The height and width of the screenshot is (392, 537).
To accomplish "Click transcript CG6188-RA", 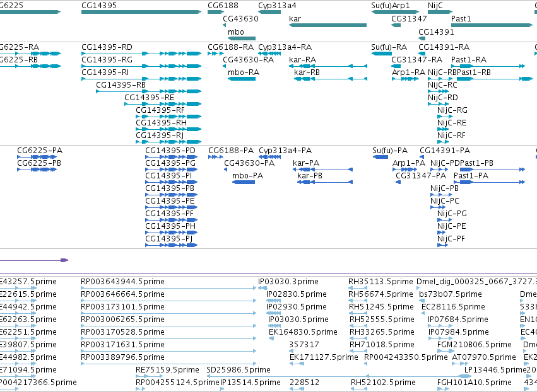I will (216, 54).
